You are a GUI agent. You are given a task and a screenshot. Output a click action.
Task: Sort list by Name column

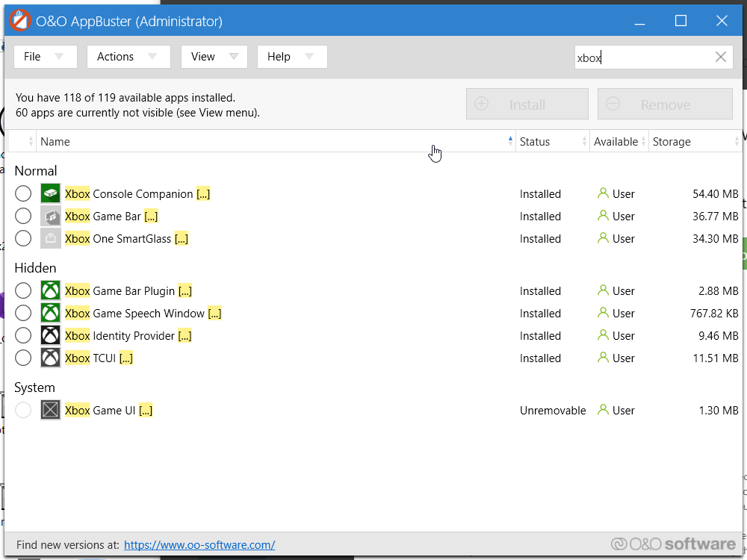276,141
